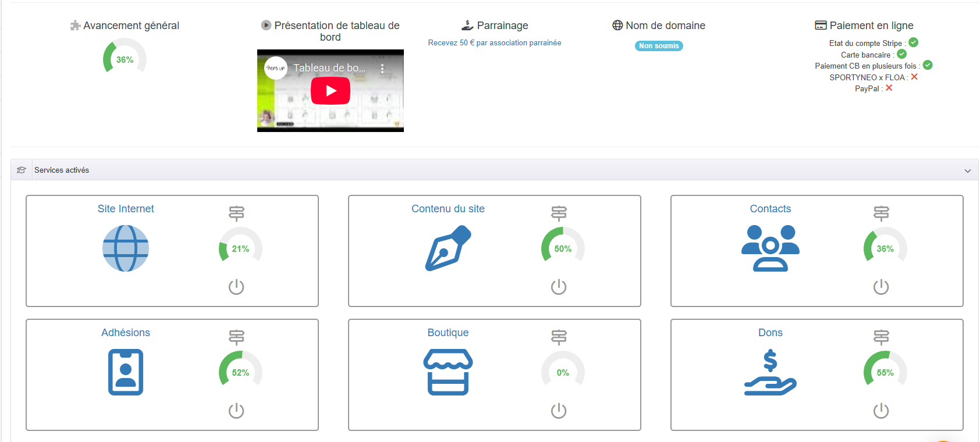The width and height of the screenshot is (980, 442).
Task: Click the Non soumis domain badge
Action: coord(659,46)
